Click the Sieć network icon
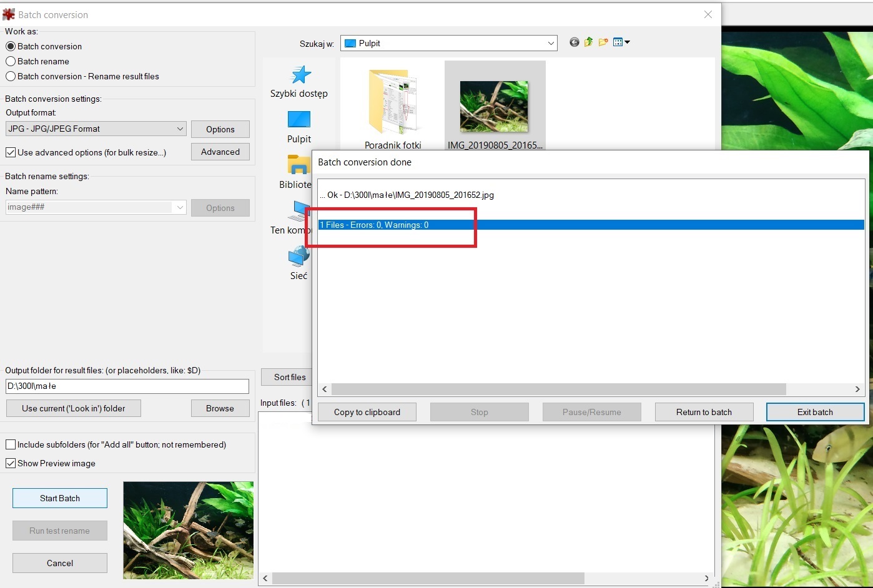Screen dimensions: 873x588 pos(298,257)
